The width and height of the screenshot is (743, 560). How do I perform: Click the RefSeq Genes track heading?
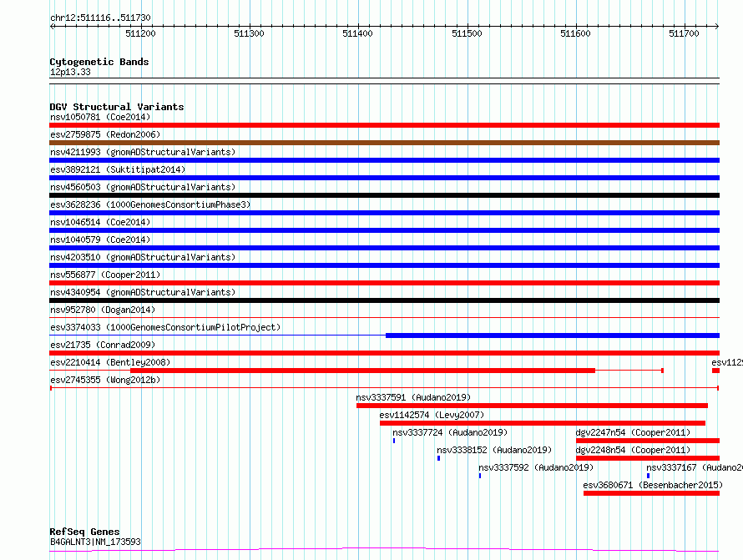pyautogui.click(x=84, y=532)
